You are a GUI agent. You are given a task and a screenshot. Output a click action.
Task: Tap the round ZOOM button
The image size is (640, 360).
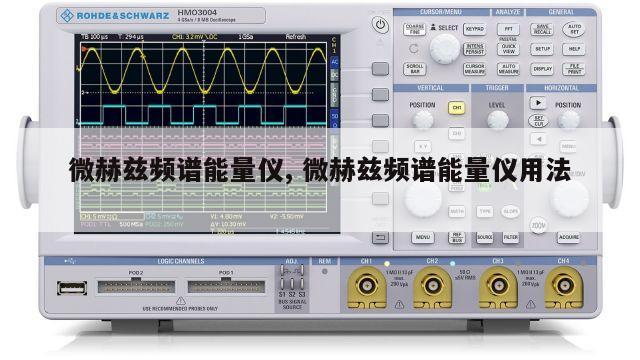click(538, 225)
